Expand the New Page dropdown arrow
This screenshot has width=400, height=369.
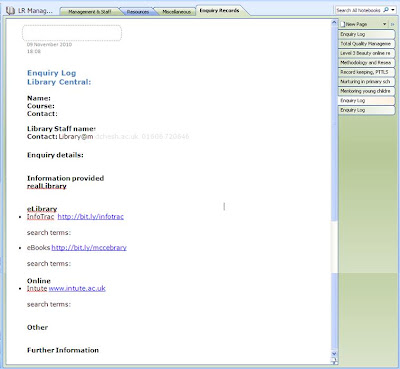tap(384, 24)
